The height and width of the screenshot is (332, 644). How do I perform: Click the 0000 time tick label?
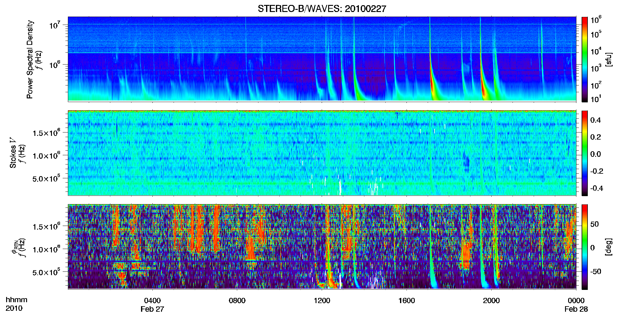576,301
